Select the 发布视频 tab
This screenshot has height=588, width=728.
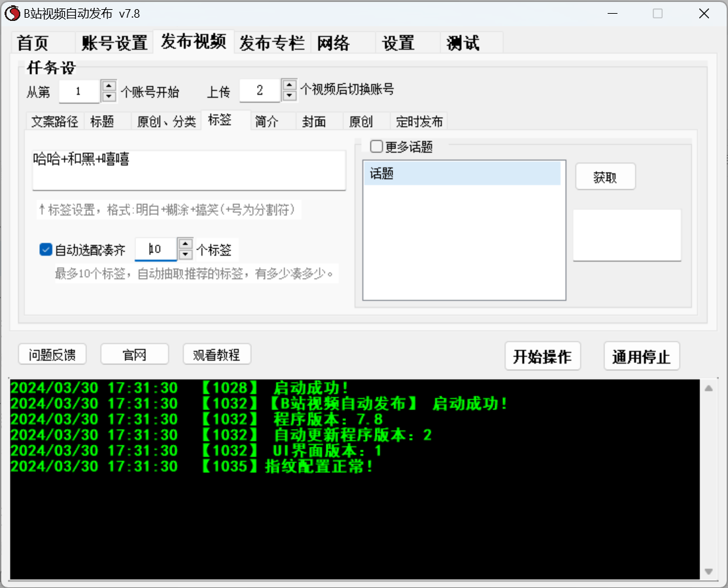pyautogui.click(x=194, y=42)
